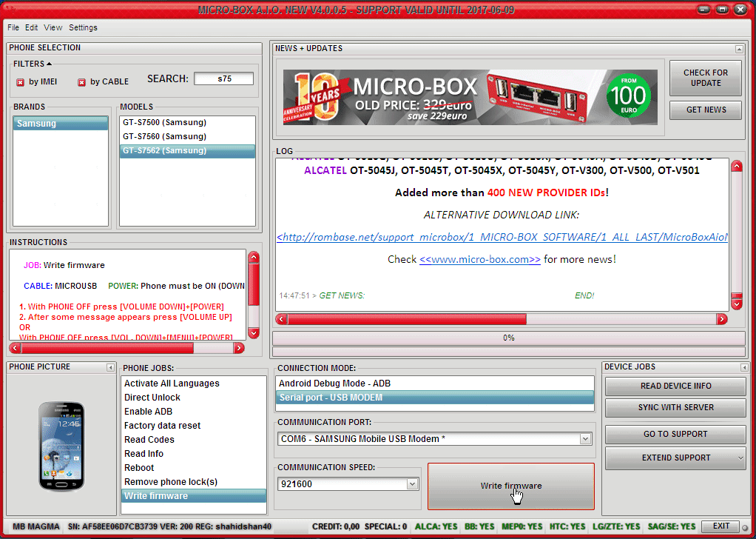Click INSTRUCTIONS horizontal scroll left arrow

(x=15, y=348)
